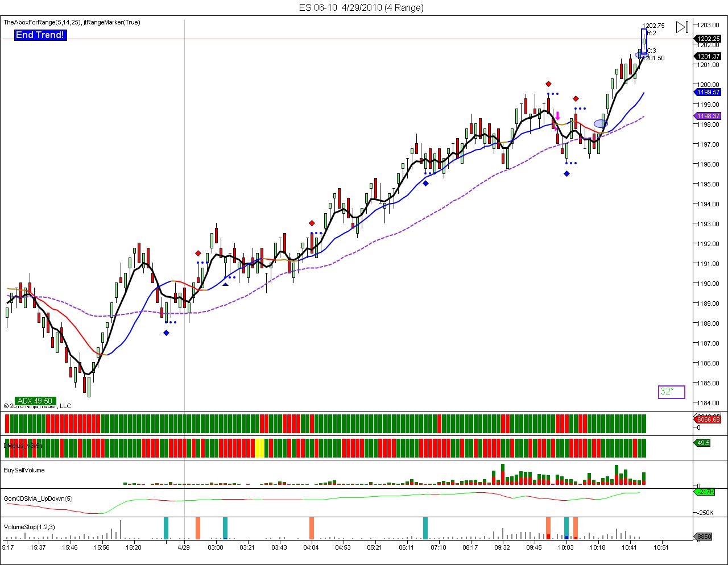
Task: Select the purple 1198.37 price marker
Action: tap(708, 116)
